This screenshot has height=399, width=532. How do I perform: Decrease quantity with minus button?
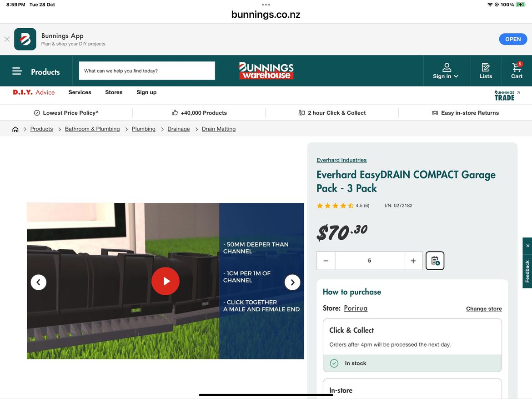[x=326, y=261]
